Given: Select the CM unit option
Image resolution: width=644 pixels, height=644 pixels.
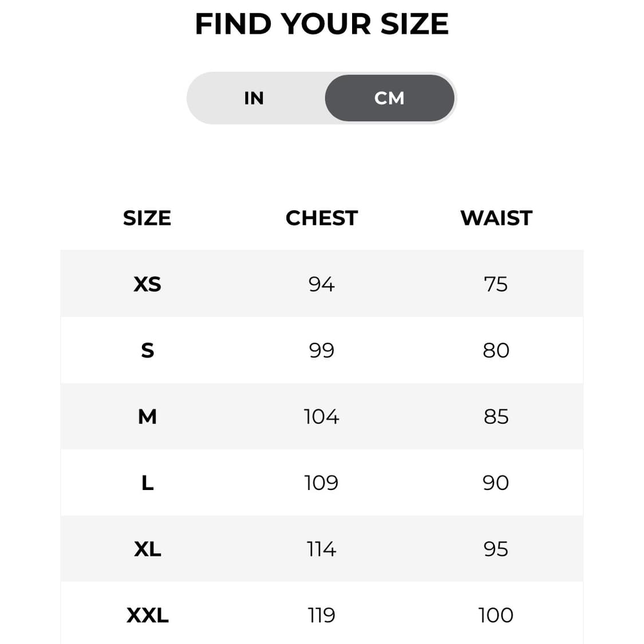Looking at the screenshot, I should [389, 98].
